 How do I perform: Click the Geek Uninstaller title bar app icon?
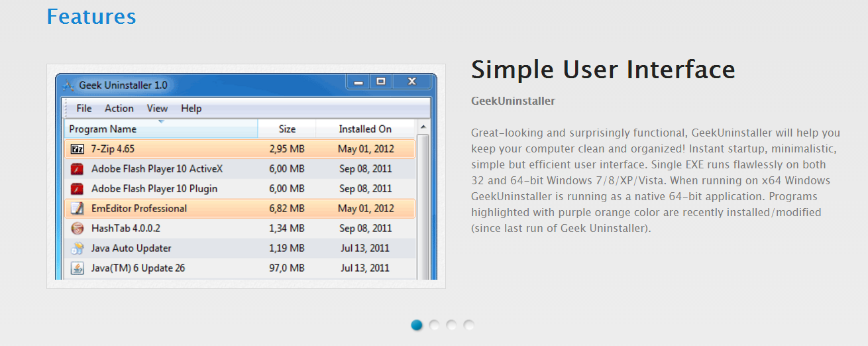click(x=68, y=85)
